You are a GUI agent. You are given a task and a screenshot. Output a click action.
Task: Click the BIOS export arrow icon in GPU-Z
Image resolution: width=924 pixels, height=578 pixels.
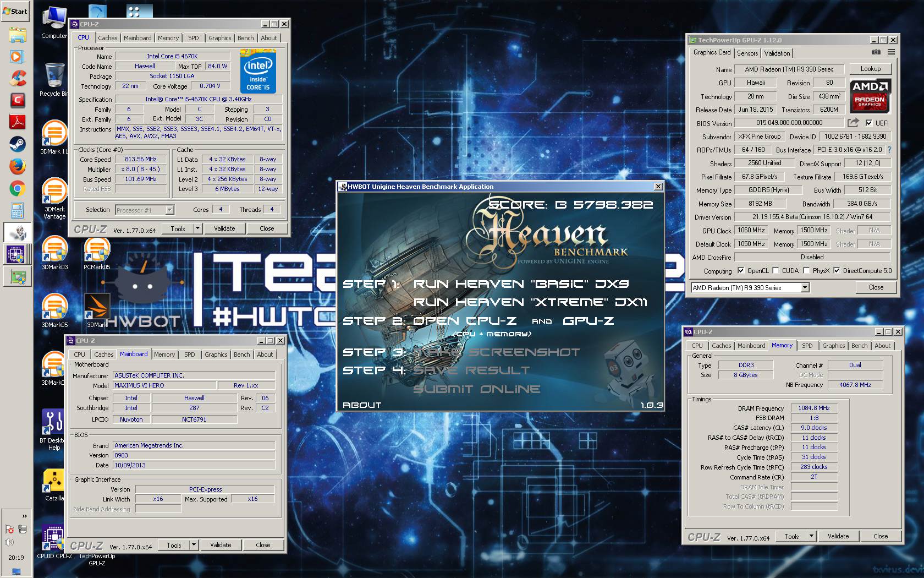point(853,123)
